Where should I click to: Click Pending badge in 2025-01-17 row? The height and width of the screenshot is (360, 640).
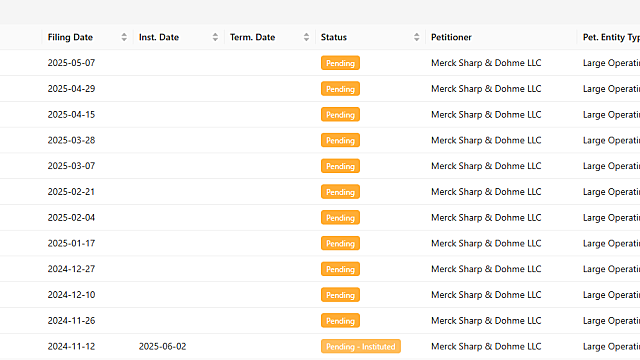click(340, 243)
